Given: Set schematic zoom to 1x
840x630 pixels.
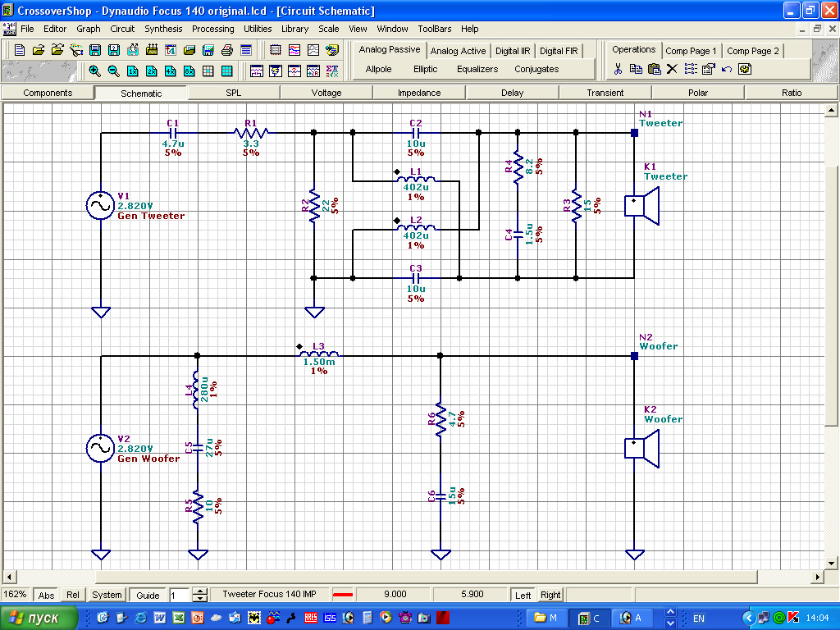Looking at the screenshot, I should coord(132,71).
